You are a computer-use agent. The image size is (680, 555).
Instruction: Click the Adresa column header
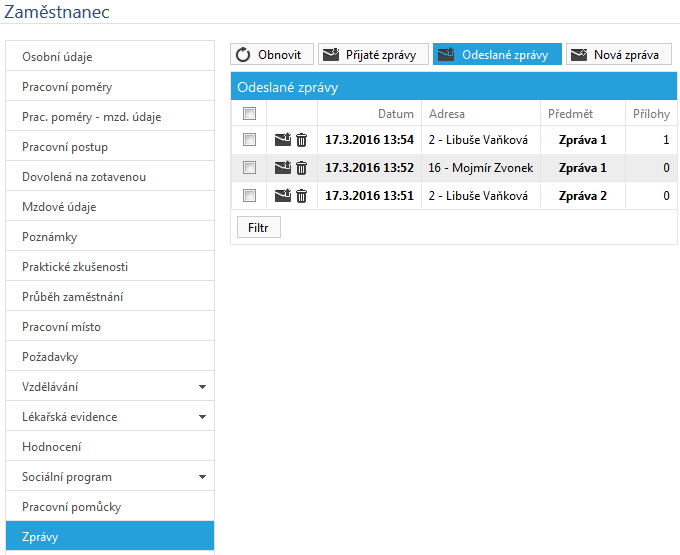pyautogui.click(x=447, y=114)
